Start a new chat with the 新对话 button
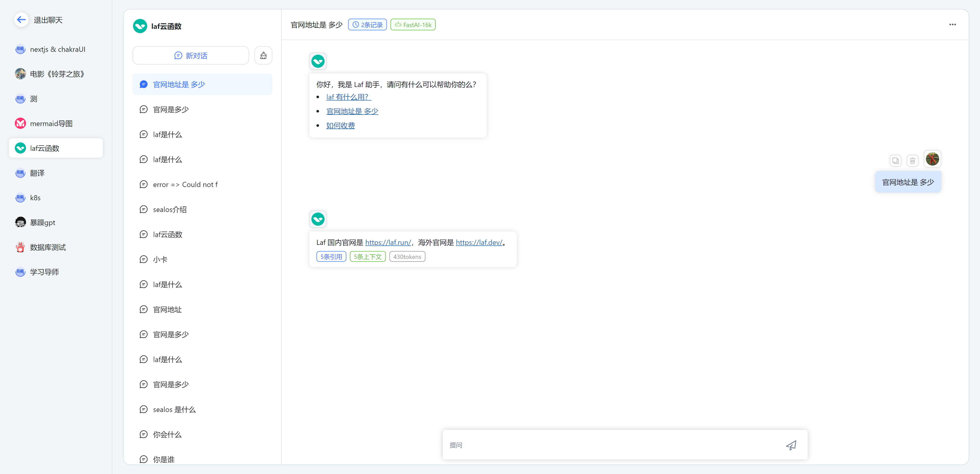 (190, 55)
